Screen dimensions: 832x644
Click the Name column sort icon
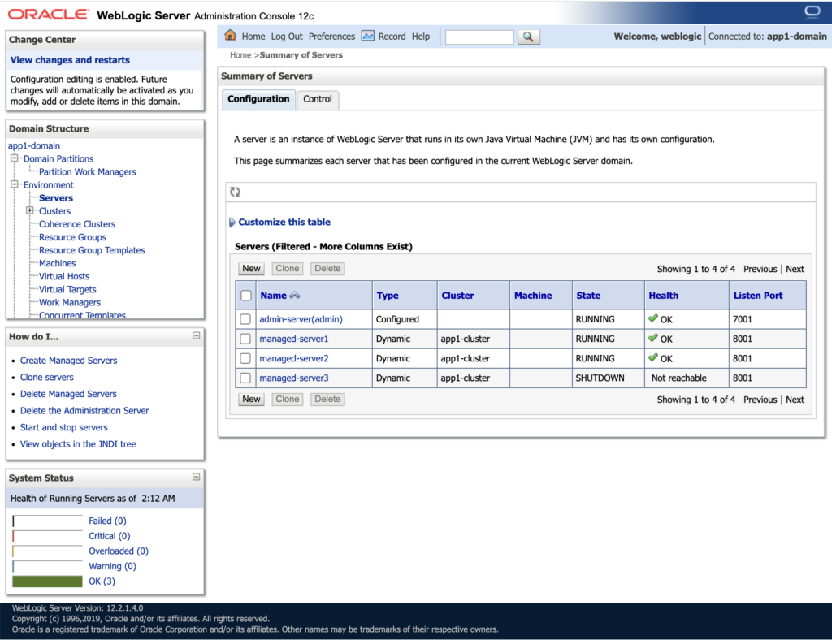pos(295,296)
